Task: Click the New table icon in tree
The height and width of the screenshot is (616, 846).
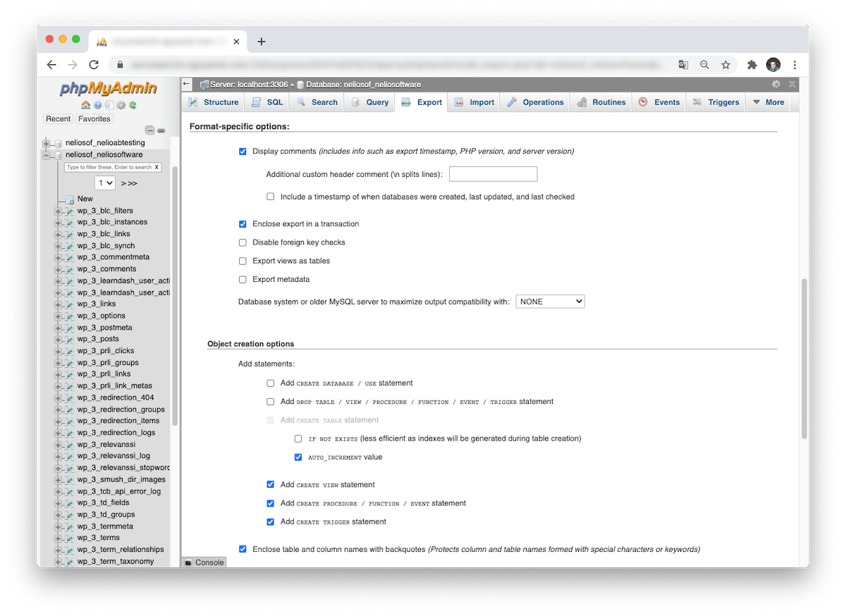Action: click(70, 199)
